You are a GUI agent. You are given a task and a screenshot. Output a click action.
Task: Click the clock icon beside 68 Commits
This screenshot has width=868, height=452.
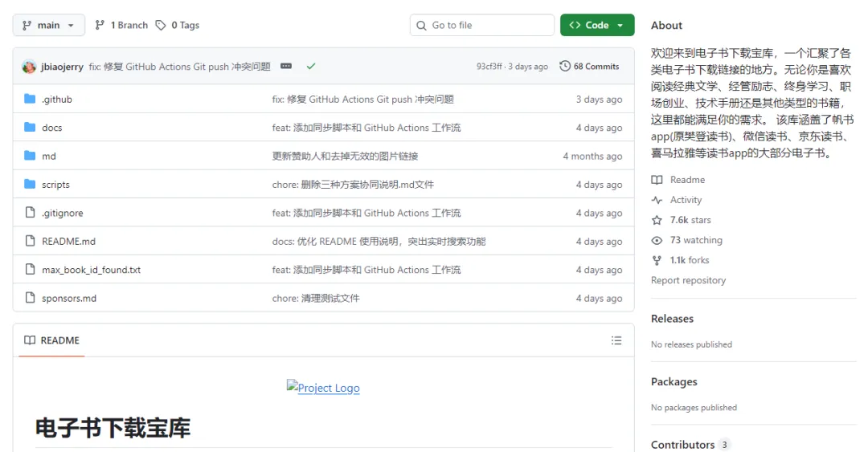pos(565,67)
